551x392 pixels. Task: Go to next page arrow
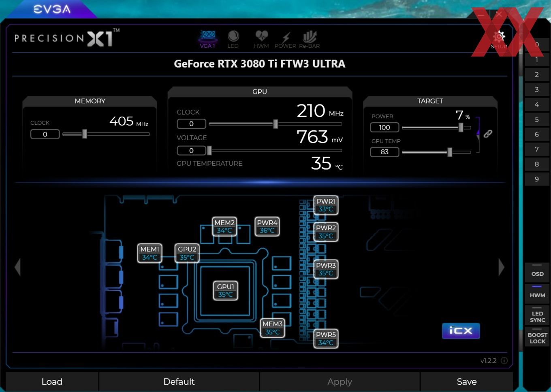point(501,267)
